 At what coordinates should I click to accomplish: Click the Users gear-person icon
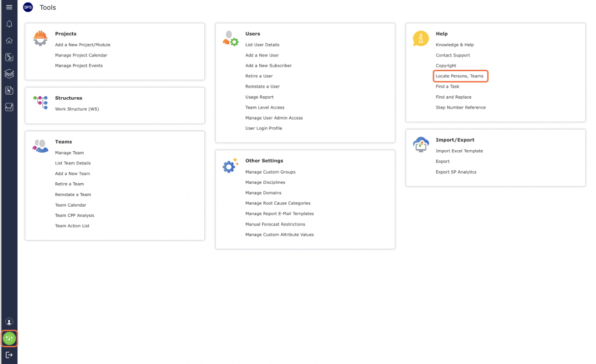230,38
